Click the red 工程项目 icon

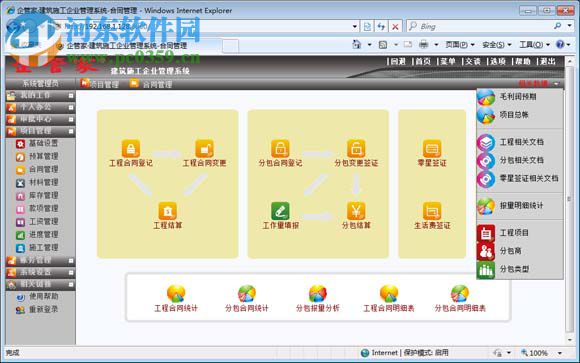tap(486, 233)
